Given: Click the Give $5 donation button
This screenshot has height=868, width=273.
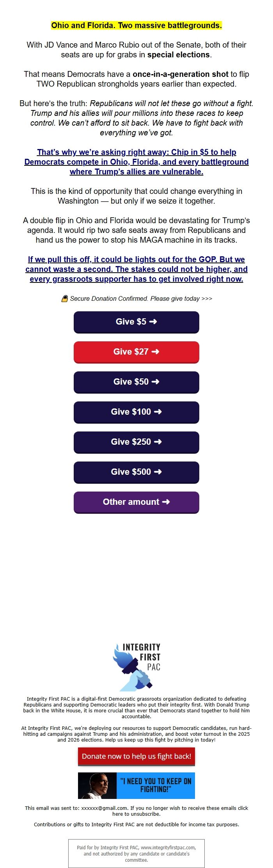Looking at the screenshot, I should tap(136, 322).
